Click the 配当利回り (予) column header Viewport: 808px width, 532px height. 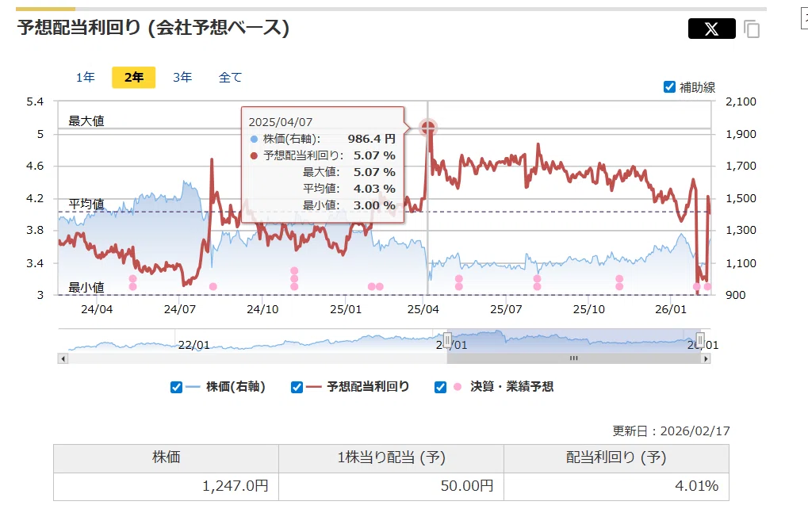616,457
